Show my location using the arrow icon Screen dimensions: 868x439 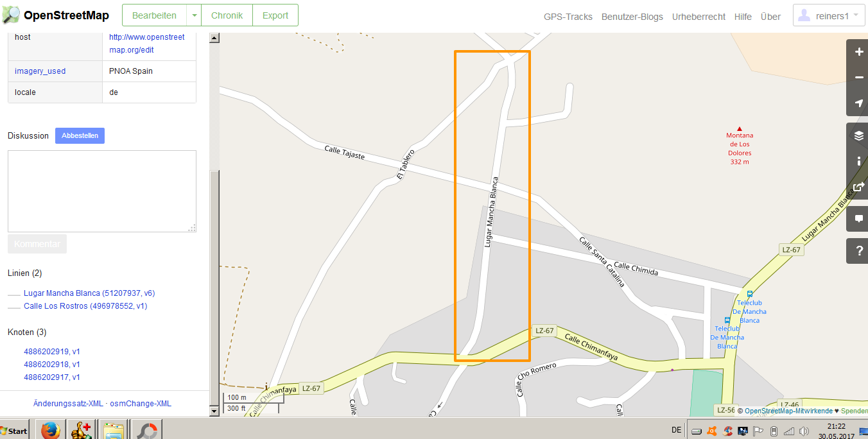(858, 103)
